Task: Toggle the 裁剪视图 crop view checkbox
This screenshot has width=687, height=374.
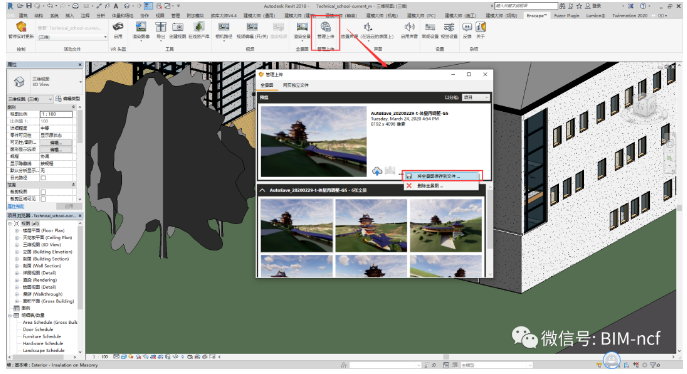Action: (43, 192)
